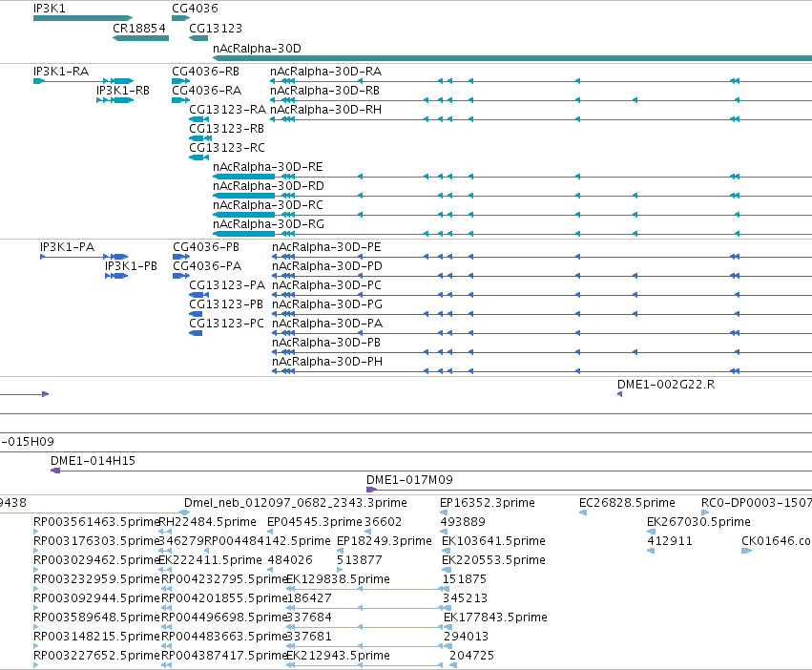This screenshot has height=670, width=812.
Task: Click the nAcRalpha-30D-PA protein label
Action: (x=327, y=324)
